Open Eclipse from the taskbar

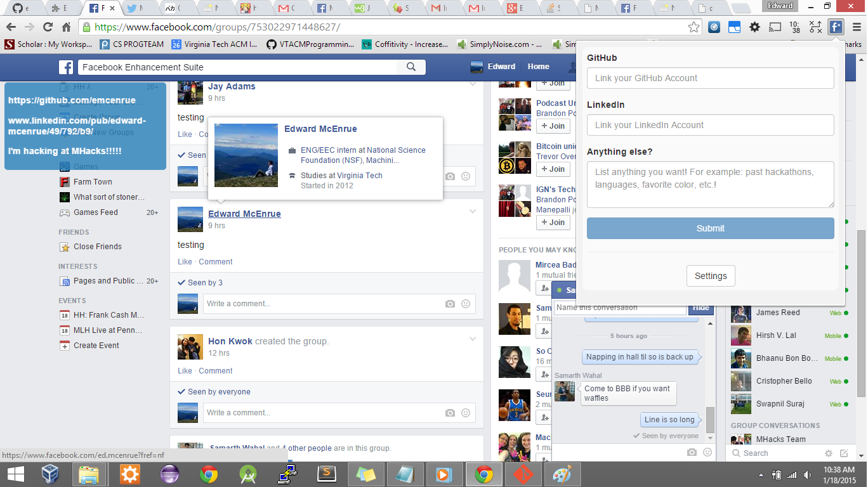click(x=169, y=474)
